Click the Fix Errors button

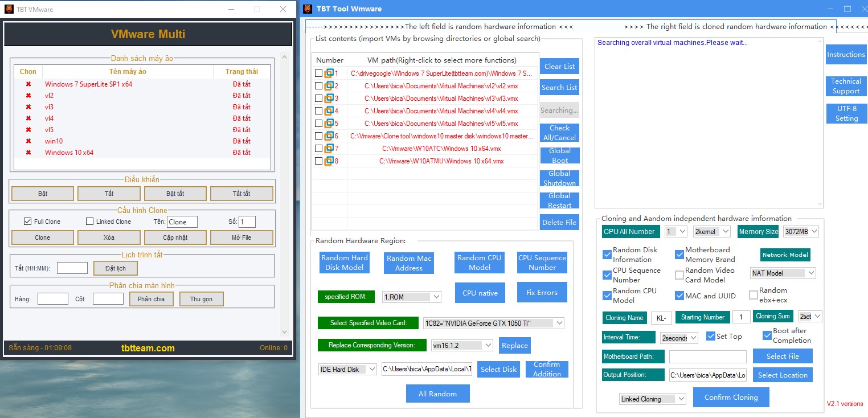click(x=542, y=292)
